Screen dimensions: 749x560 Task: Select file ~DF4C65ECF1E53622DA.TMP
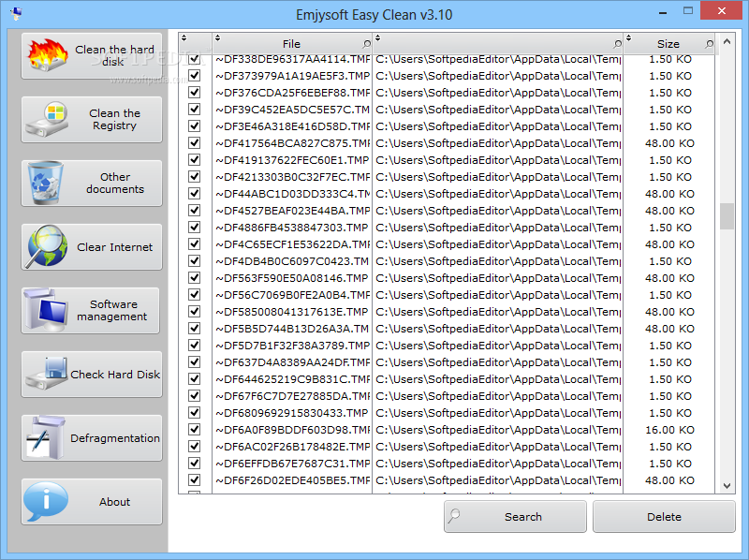pos(292,244)
